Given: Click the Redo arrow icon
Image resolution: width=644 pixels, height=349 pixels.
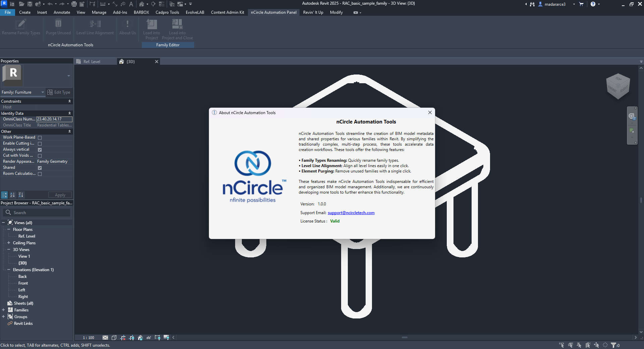Looking at the screenshot, I should tap(62, 4).
